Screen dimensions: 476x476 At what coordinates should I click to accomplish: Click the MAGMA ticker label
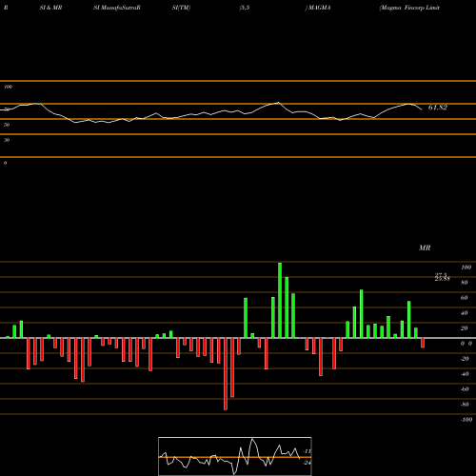coord(319,8)
